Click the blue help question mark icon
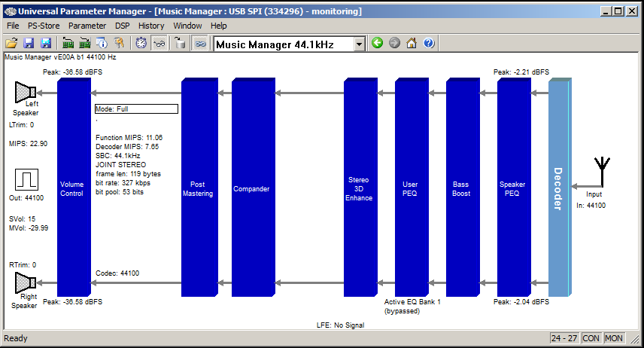Image resolution: width=644 pixels, height=348 pixels. (429, 44)
